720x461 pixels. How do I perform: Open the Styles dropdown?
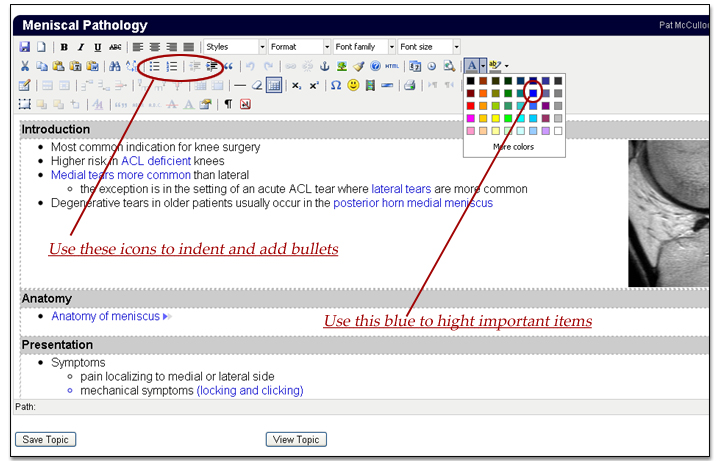click(x=235, y=47)
